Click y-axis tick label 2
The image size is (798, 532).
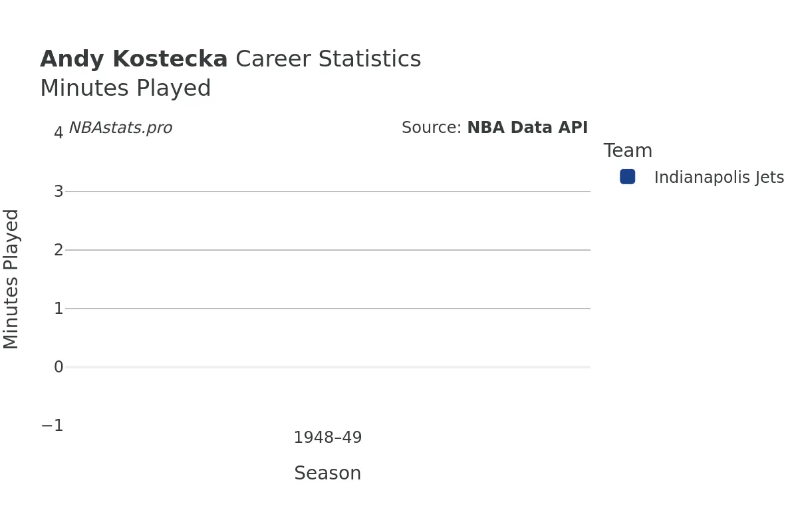pos(59,250)
